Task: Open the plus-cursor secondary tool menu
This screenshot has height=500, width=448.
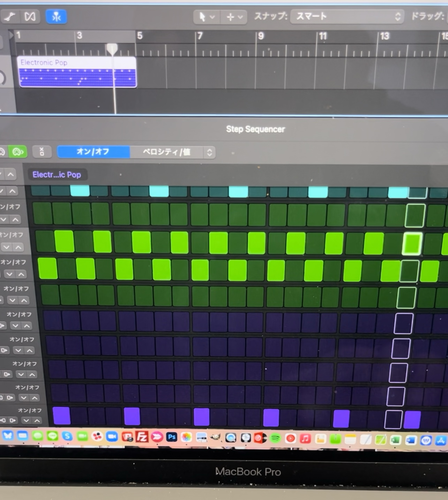Action: point(234,17)
